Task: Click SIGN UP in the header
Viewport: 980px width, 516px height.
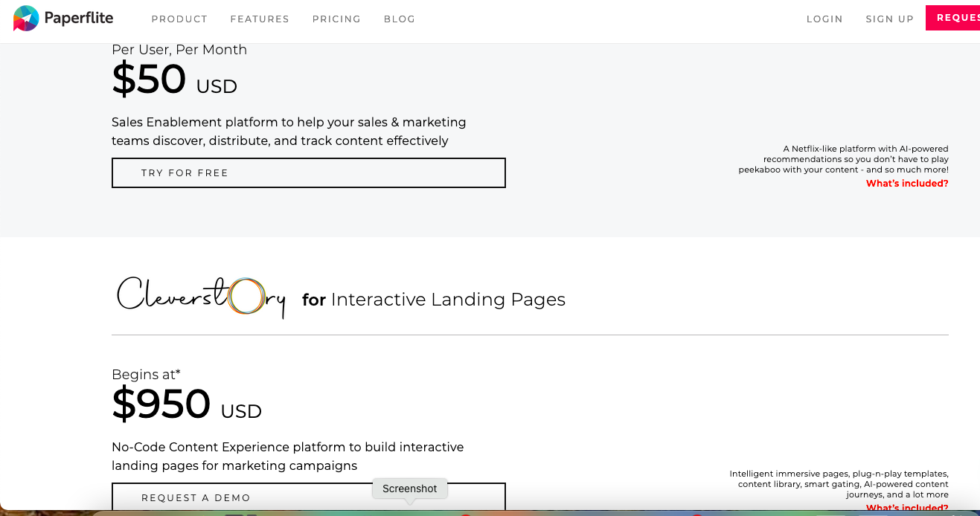Action: pos(889,19)
